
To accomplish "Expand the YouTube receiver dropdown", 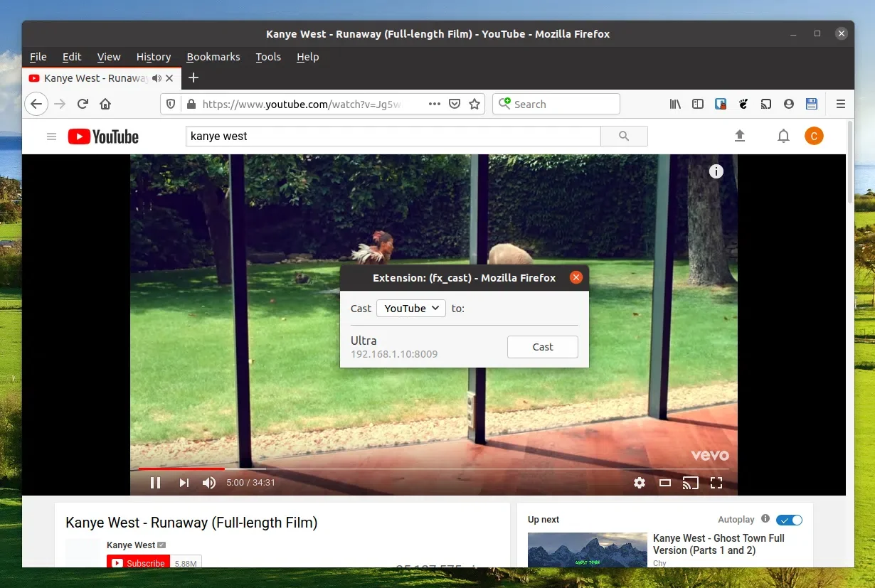I will point(411,308).
